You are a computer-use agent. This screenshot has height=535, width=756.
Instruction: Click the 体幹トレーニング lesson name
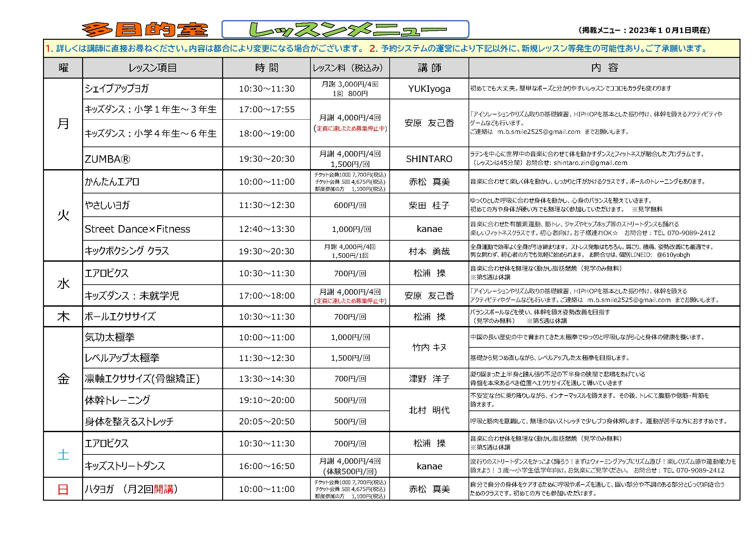point(117,400)
